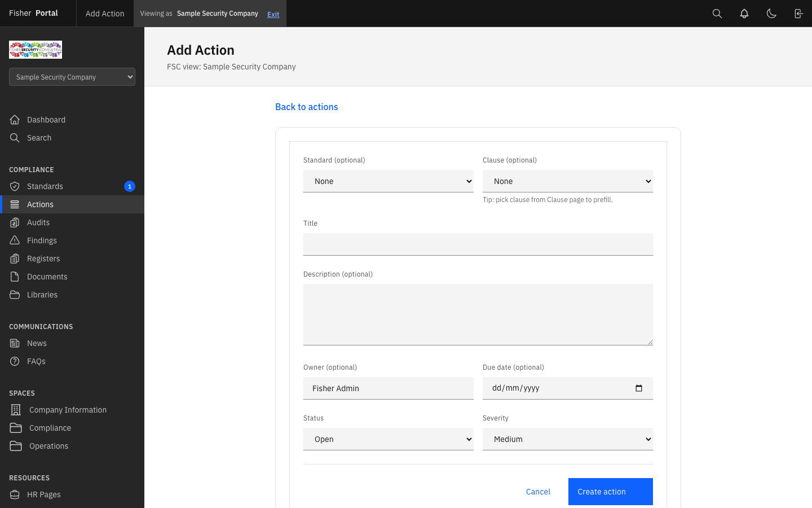Switch to the Dashboard page
Image resolution: width=812 pixels, height=508 pixels.
(46, 119)
